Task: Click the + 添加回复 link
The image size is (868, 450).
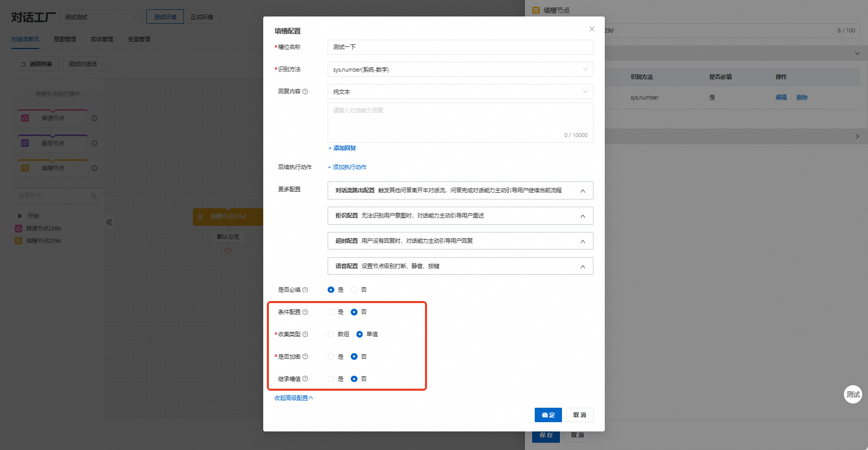Action: click(x=342, y=148)
